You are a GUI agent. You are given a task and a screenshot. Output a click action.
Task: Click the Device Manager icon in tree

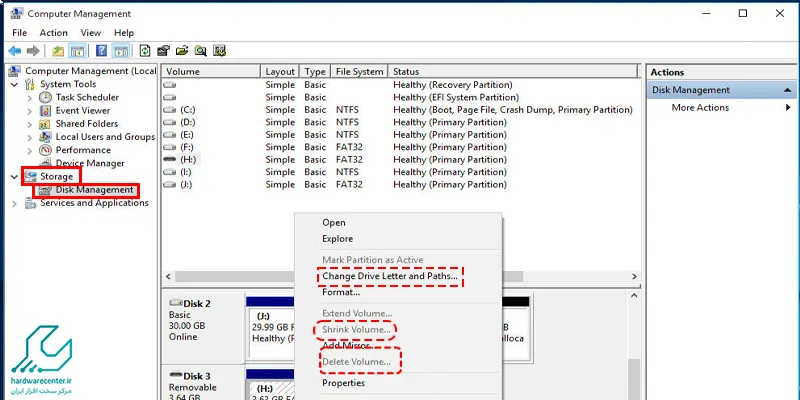pyautogui.click(x=45, y=163)
